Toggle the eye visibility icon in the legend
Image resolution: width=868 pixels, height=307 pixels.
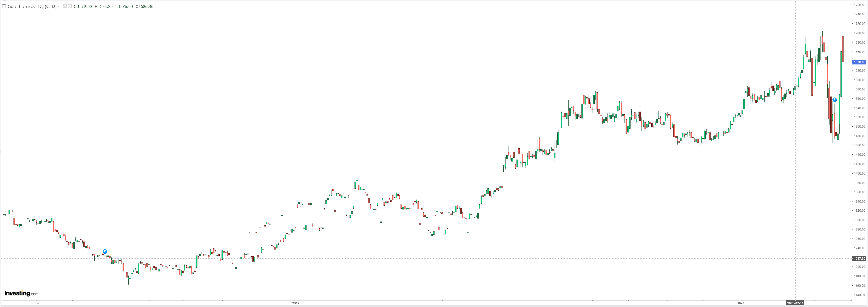(x=65, y=6)
